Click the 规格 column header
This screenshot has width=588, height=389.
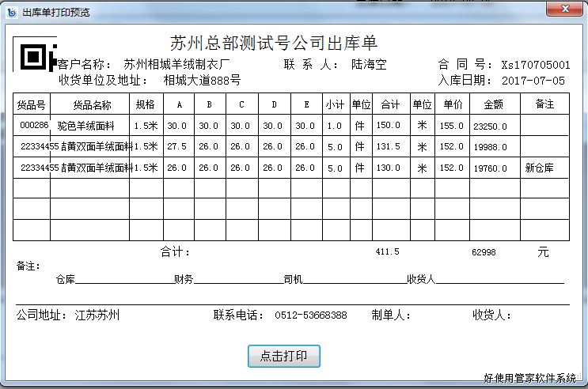[146, 104]
